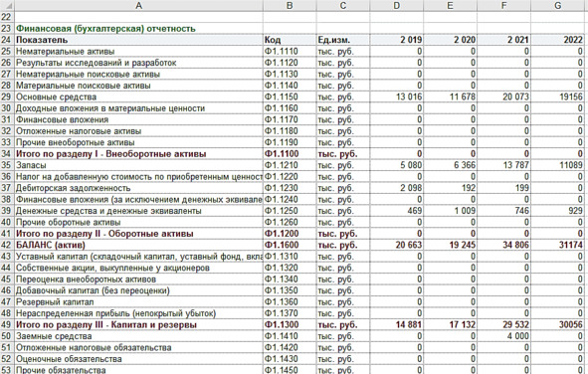Image resolution: width=588 pixels, height=374 pixels.
Task: Click cell 'Запасы'
Action: (138, 165)
